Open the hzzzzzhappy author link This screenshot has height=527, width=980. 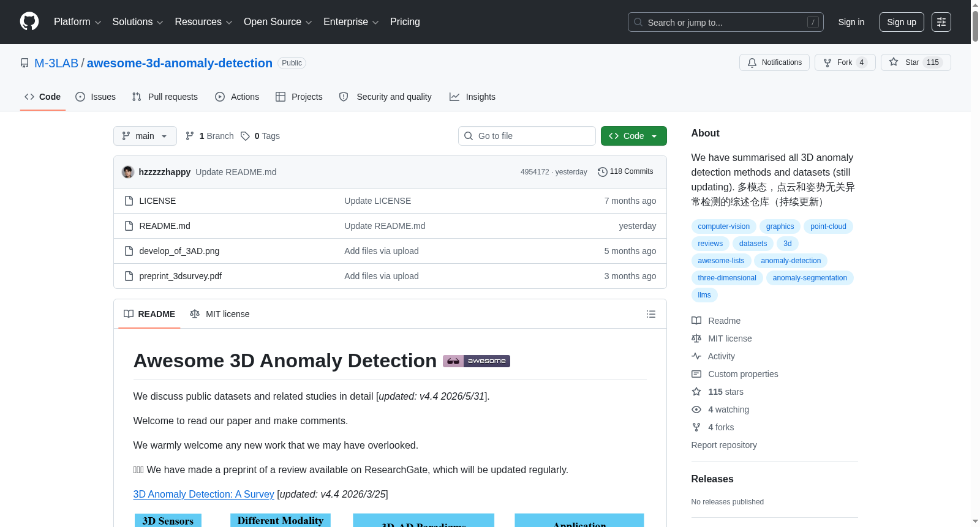point(165,172)
